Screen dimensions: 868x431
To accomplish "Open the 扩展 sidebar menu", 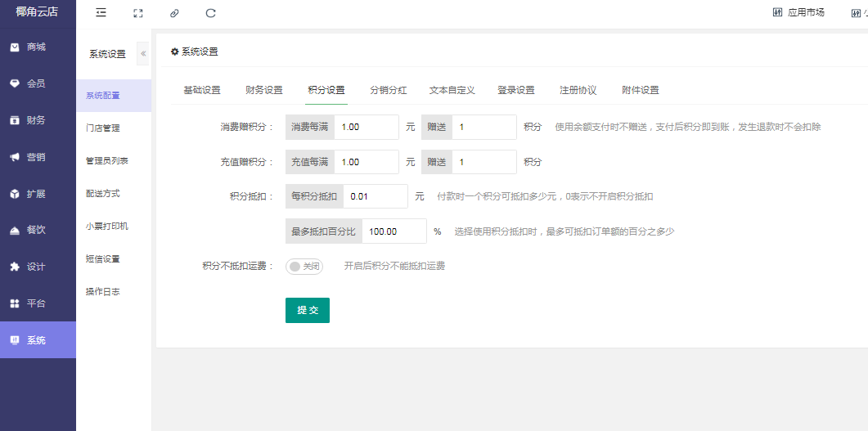I will pos(38,194).
